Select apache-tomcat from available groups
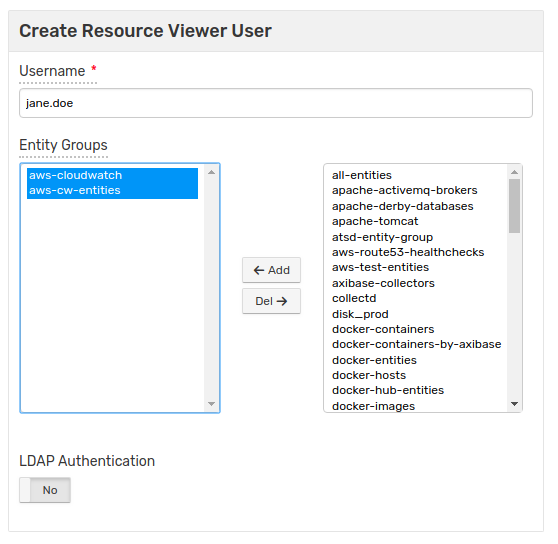 tap(375, 221)
